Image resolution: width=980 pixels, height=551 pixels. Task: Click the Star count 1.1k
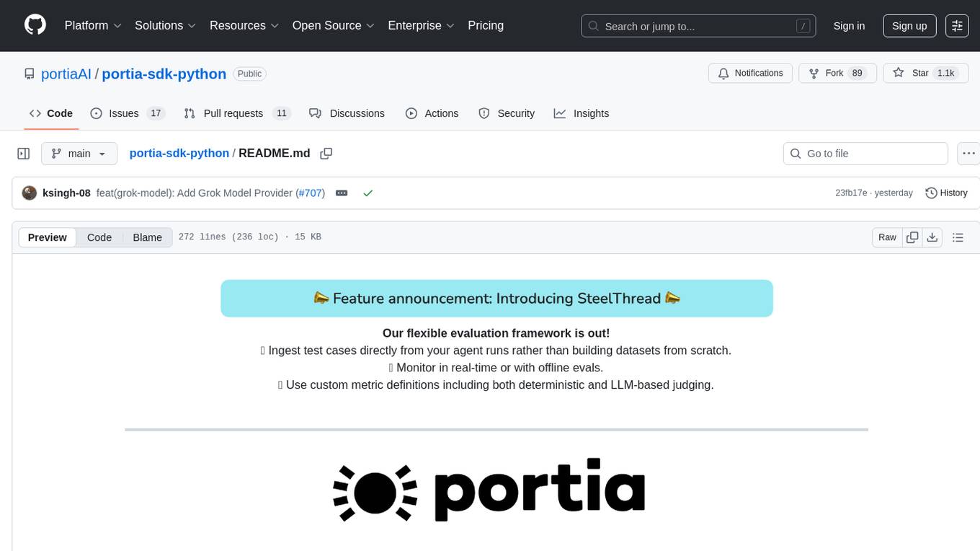pos(945,73)
